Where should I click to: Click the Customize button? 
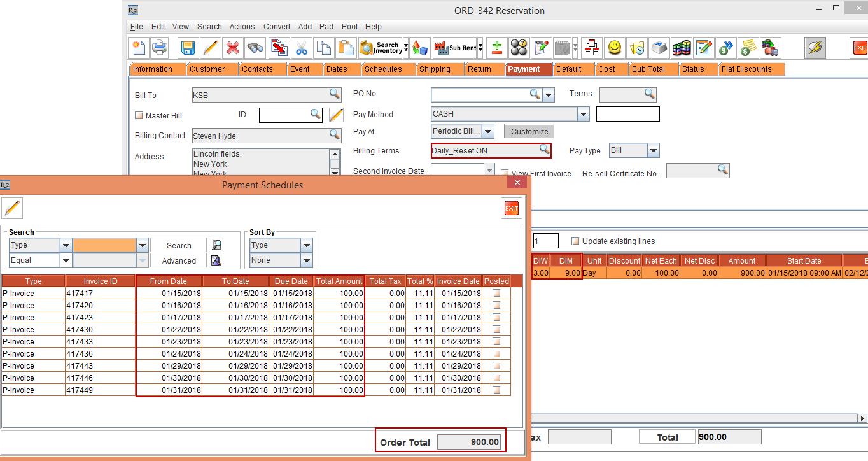coord(529,131)
